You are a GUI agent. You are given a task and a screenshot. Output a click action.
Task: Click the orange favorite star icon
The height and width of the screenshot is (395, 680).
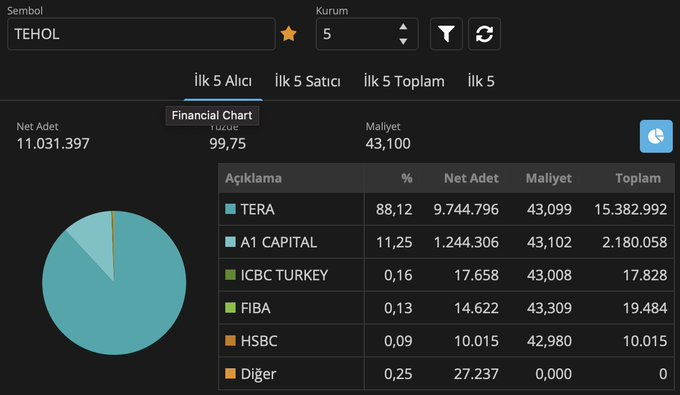click(x=288, y=33)
